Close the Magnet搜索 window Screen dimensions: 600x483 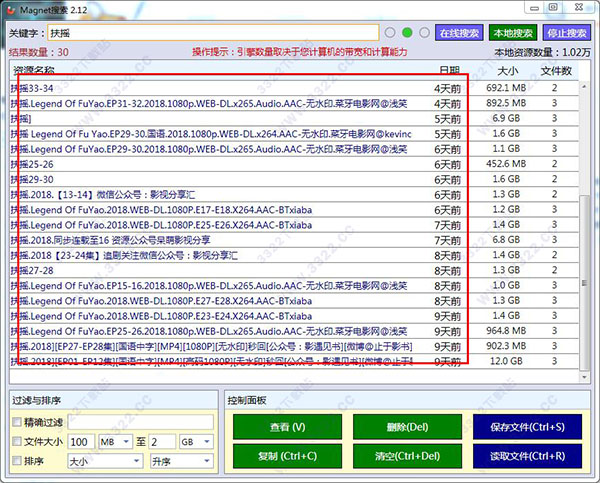point(579,8)
